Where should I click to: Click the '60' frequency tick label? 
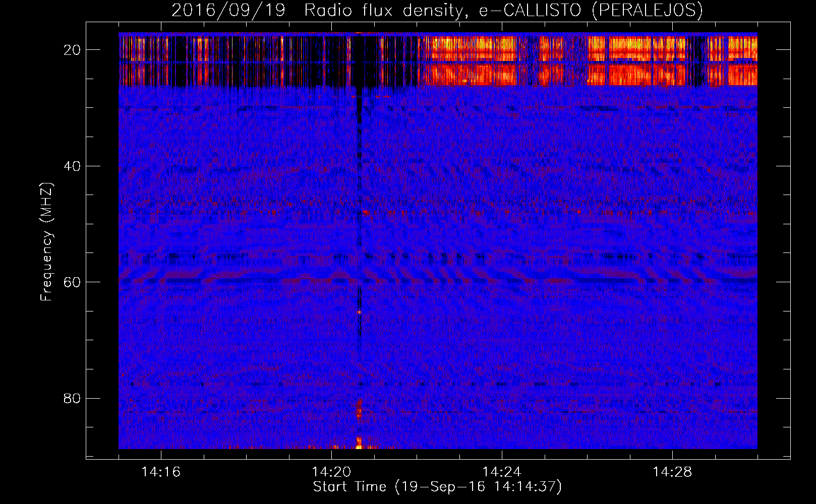[73, 282]
